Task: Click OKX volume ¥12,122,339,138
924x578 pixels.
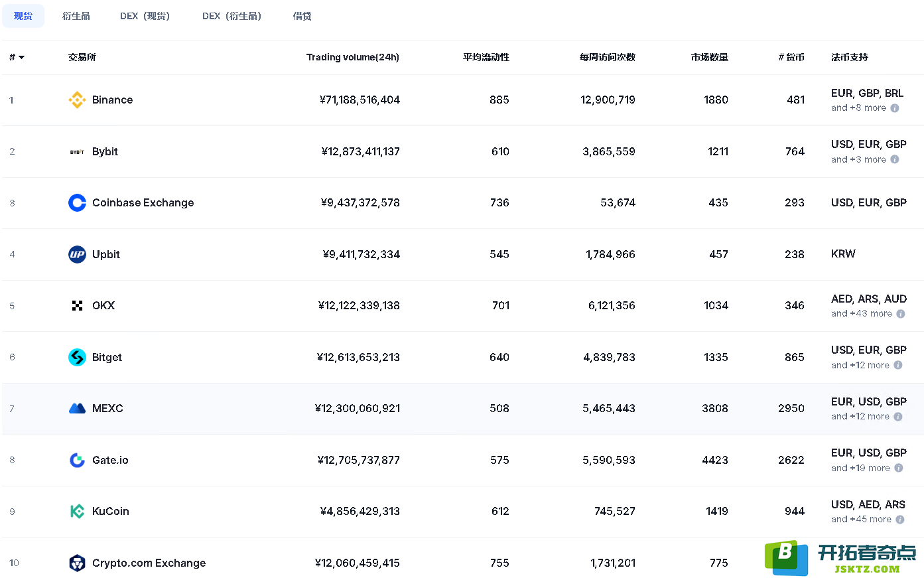Action: tap(359, 305)
